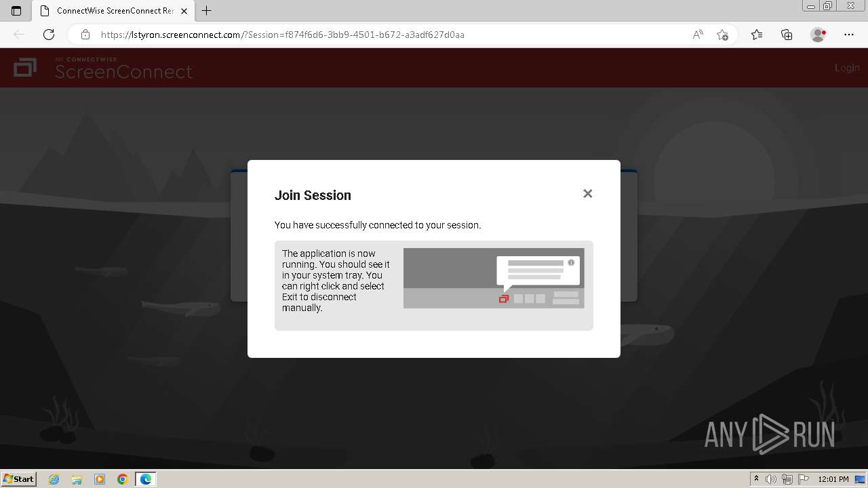Image resolution: width=868 pixels, height=488 pixels.
Task: Open the Windows Start menu
Action: [19, 479]
